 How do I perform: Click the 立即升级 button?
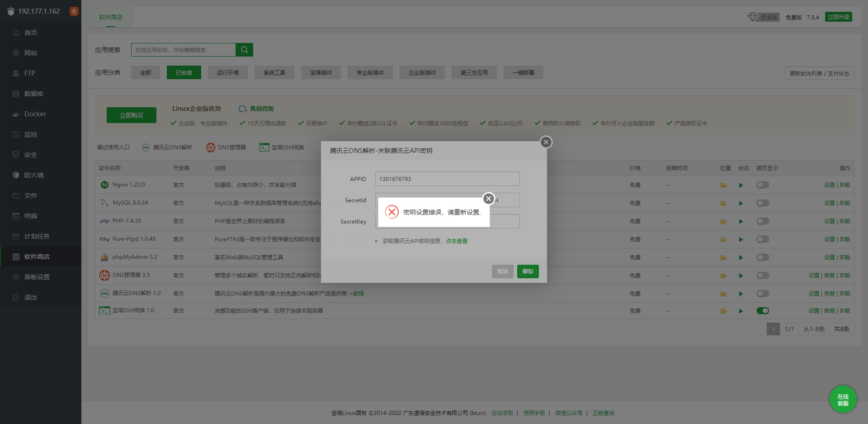pos(839,17)
